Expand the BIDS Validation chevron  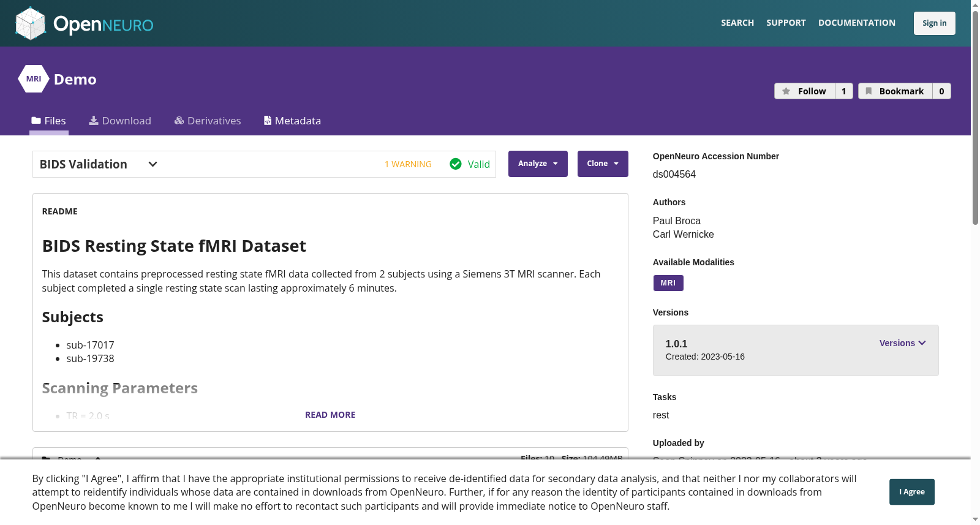click(x=153, y=164)
